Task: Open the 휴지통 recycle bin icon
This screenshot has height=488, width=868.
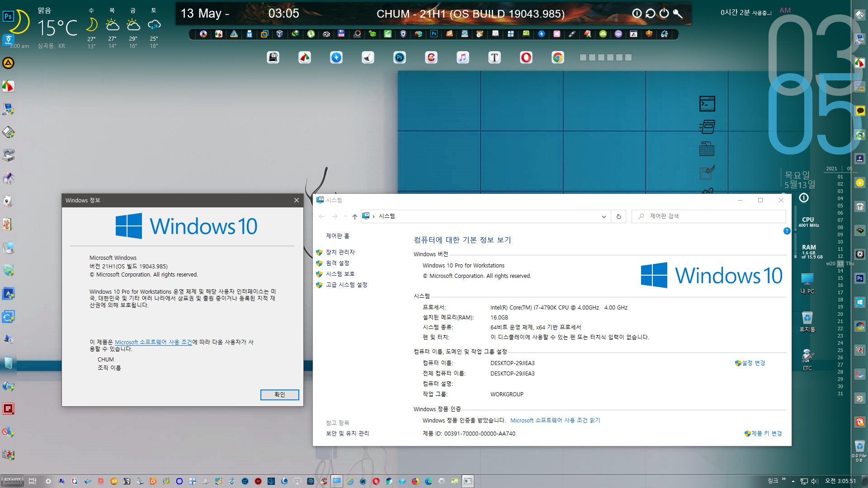Action: pyautogui.click(x=807, y=322)
